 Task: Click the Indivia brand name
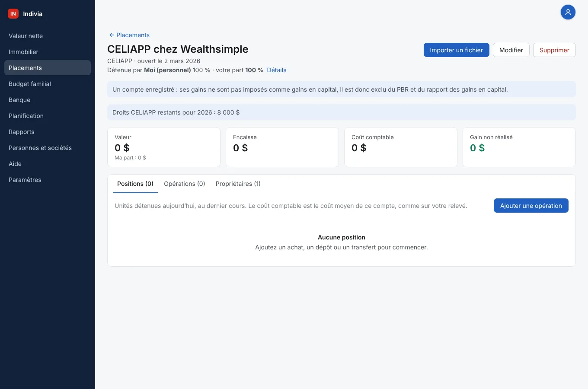coord(33,14)
